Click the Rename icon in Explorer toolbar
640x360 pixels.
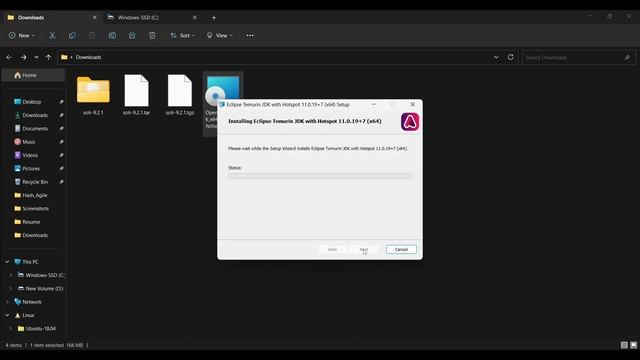pyautogui.click(x=112, y=36)
